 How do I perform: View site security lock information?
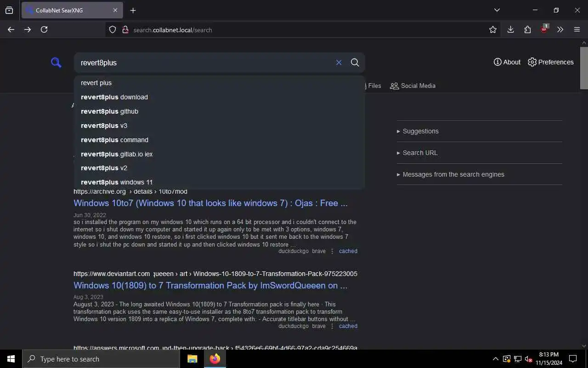tap(124, 29)
